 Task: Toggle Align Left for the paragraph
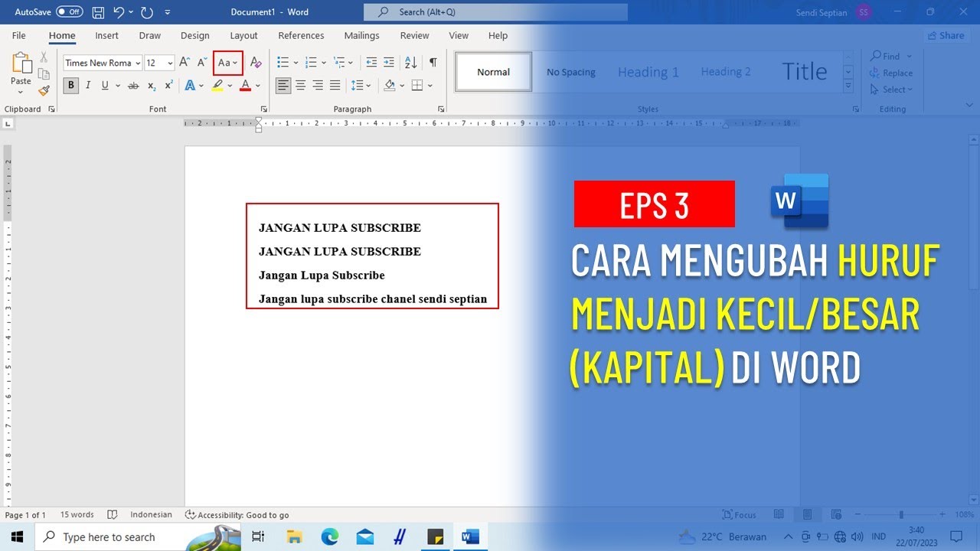point(283,86)
